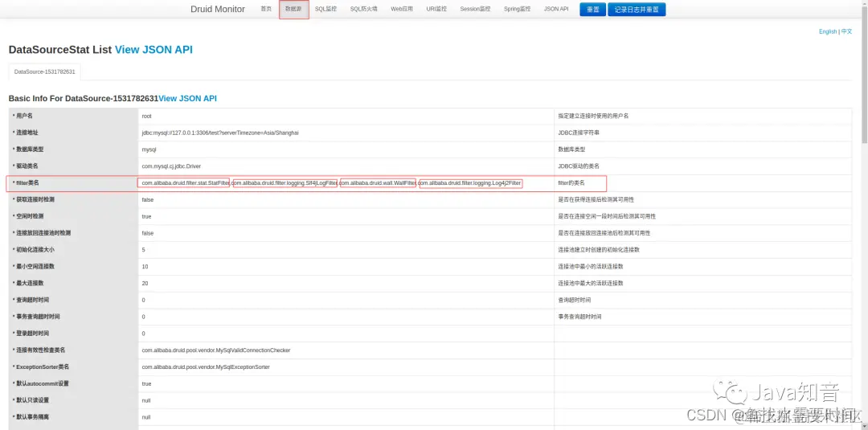This screenshot has height=430, width=868.
Task: Click the description 指定建立连接时使用的用户名
Action: click(593, 117)
